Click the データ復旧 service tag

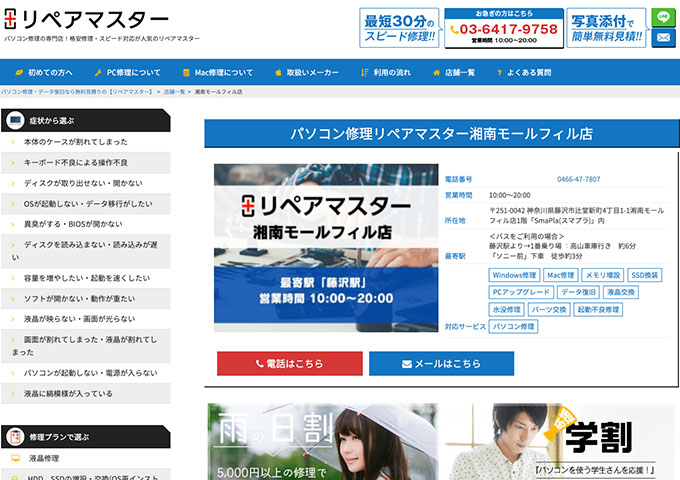click(x=579, y=292)
